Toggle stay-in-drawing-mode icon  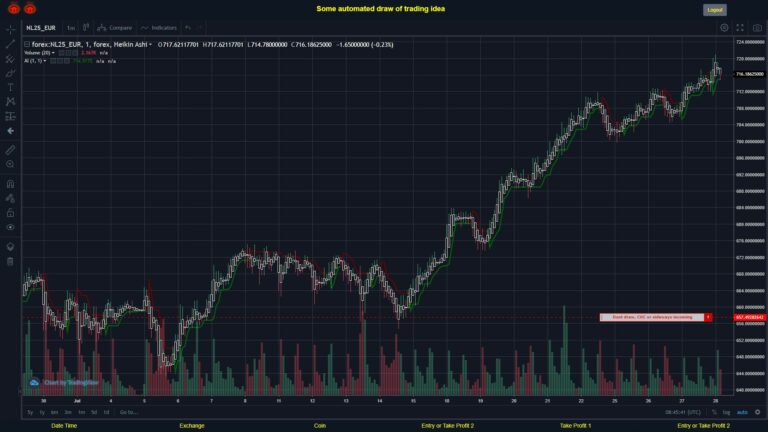click(x=10, y=198)
